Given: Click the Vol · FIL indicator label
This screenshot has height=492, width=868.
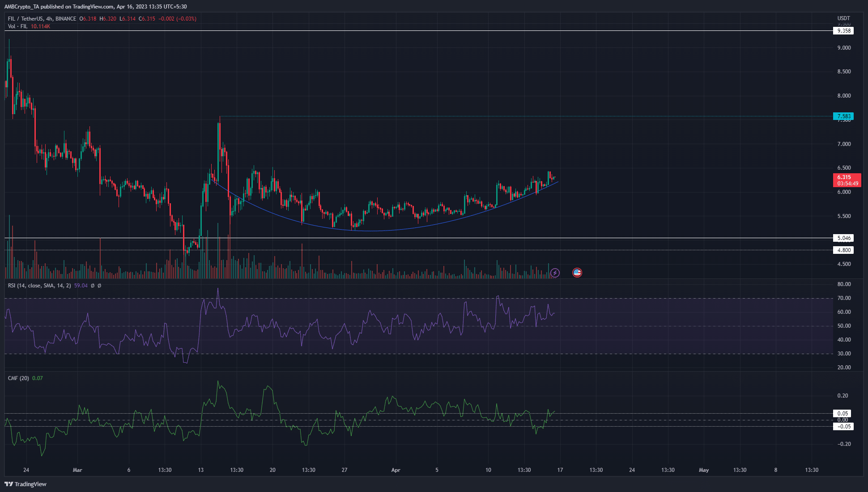Looking at the screenshot, I should [x=17, y=26].
